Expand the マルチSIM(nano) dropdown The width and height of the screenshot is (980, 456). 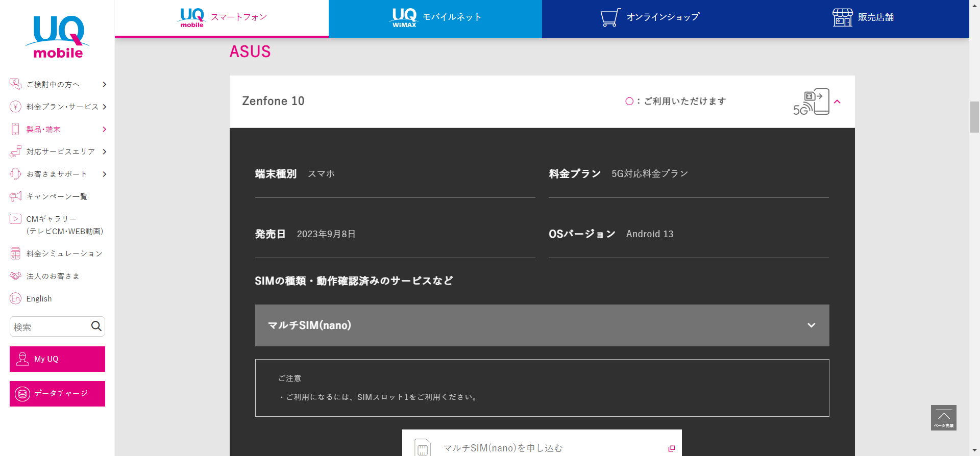point(542,325)
